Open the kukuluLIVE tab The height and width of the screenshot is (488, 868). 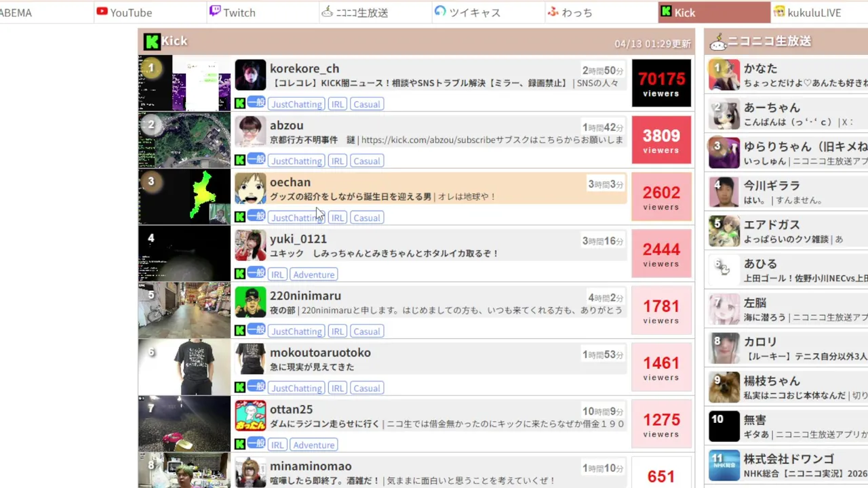[x=819, y=12]
